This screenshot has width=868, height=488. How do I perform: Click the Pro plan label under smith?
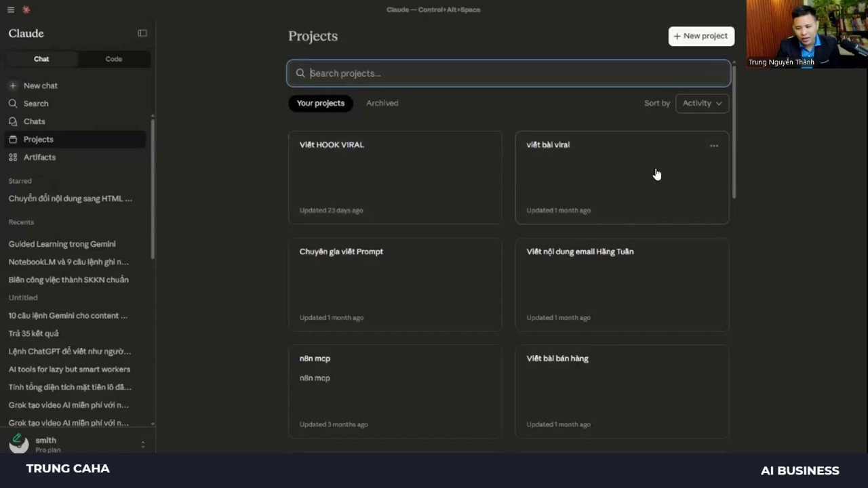coord(48,450)
